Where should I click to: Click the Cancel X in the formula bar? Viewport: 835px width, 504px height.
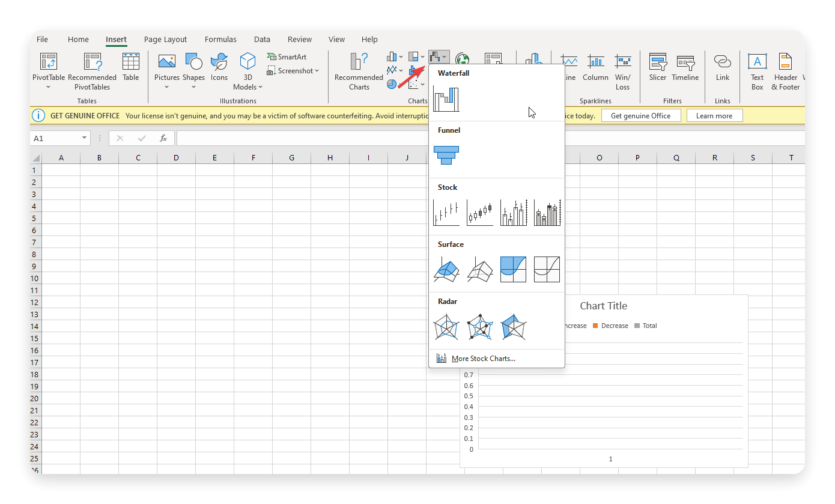[x=120, y=138]
